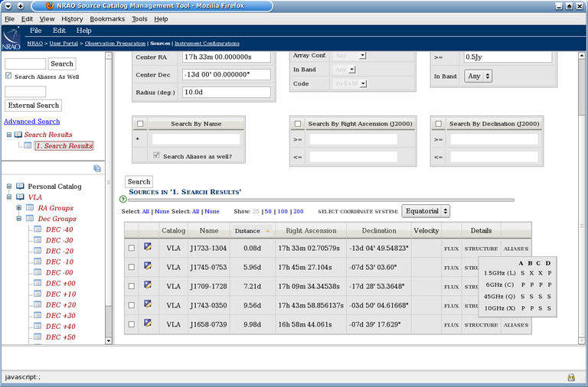Open FLUX details for J1709-1728
This screenshot has height=387, width=588.
[452, 287]
